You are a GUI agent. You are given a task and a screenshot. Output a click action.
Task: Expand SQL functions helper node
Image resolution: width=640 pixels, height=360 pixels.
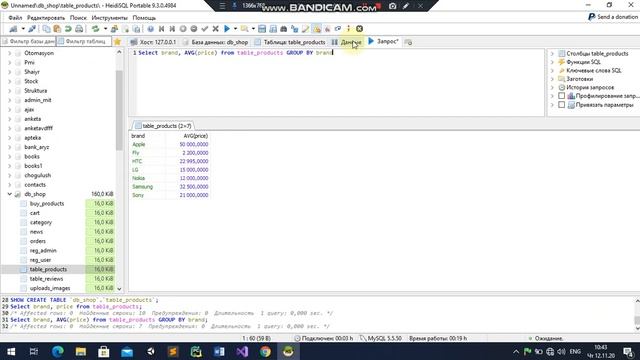coord(552,62)
